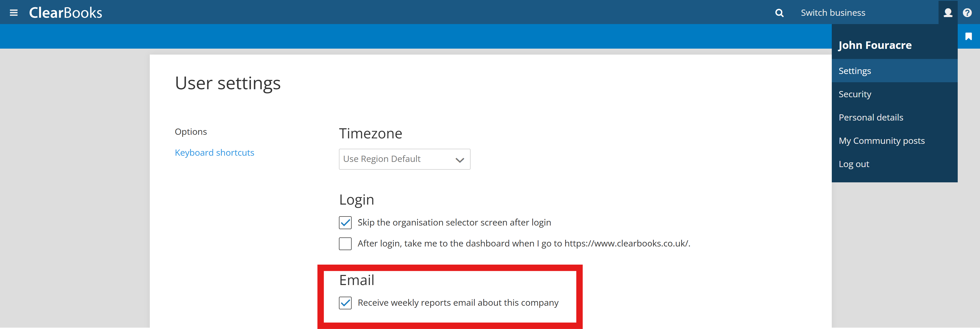Enable the After login dashboard checkbox
Viewport: 980px width, 329px height.
point(345,244)
